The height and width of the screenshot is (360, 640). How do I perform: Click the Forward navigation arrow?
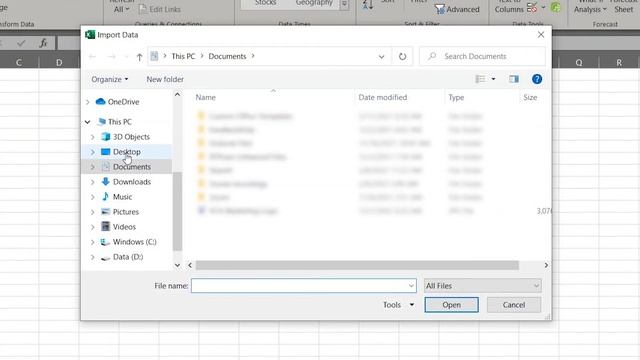111,57
